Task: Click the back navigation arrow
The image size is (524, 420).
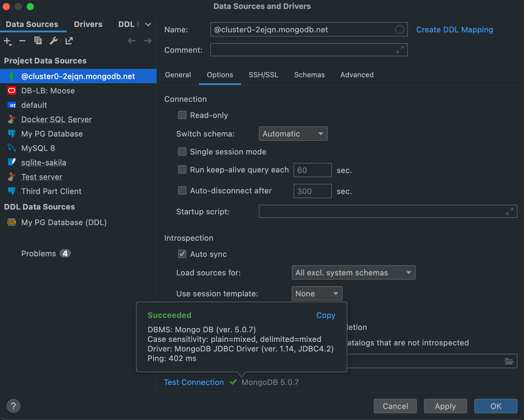Action: pos(131,41)
